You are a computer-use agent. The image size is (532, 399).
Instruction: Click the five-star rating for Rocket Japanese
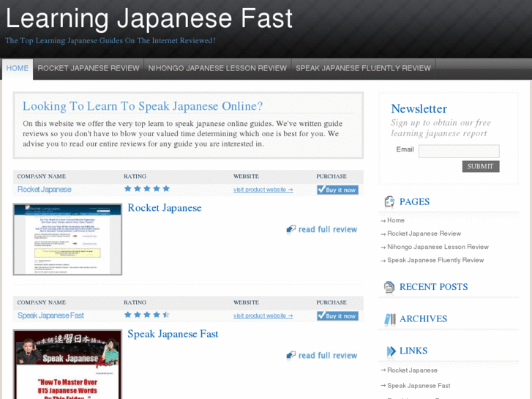point(147,189)
